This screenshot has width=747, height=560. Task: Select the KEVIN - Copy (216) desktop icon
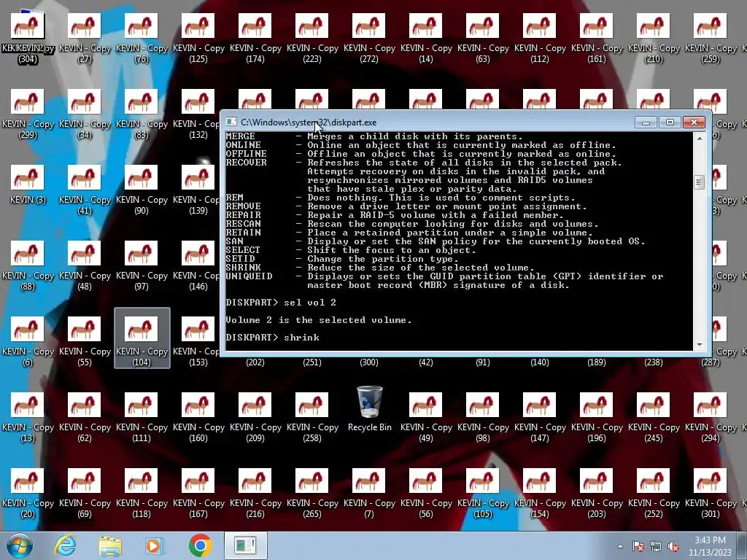pos(255,492)
